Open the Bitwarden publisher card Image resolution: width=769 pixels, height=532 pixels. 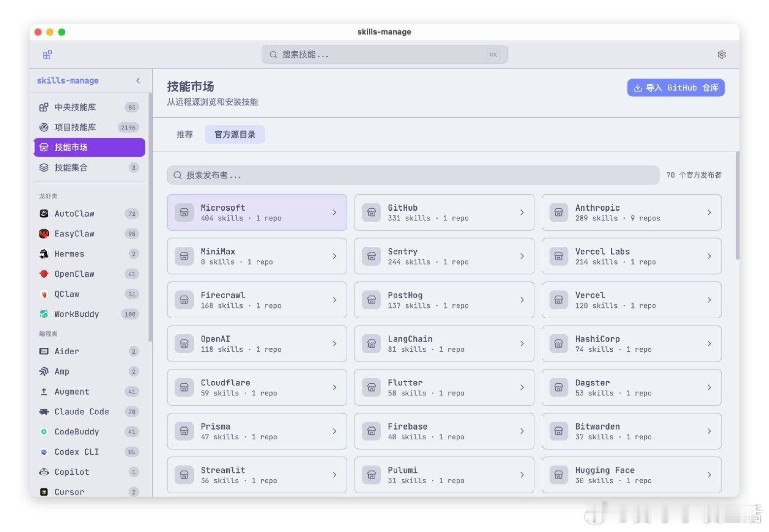pos(631,431)
